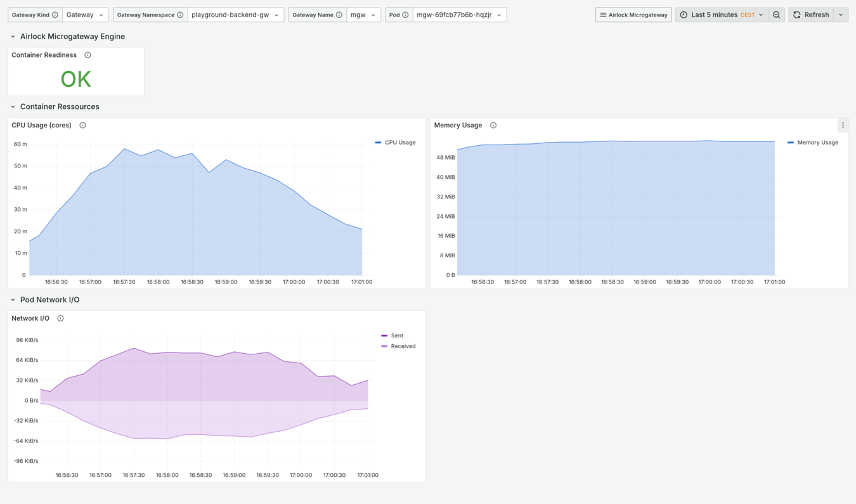Open the Last 5 minutes time picker
This screenshot has height=504, width=856.
tap(722, 15)
